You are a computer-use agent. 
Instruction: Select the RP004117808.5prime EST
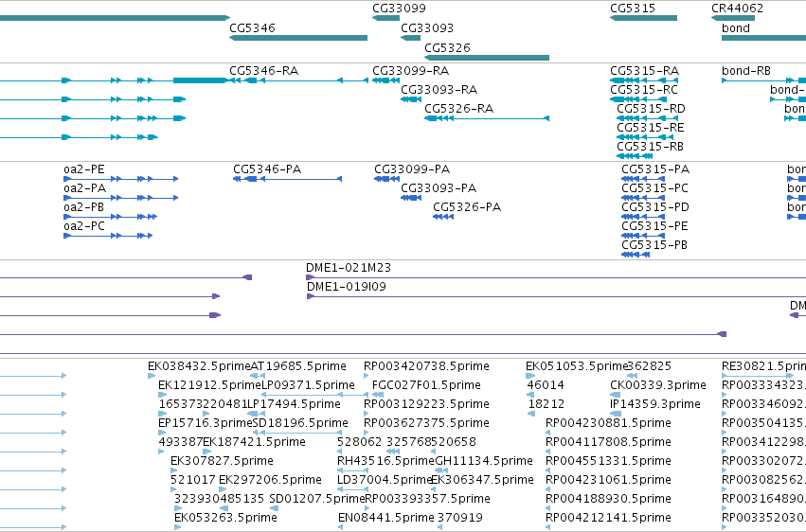click(x=548, y=452)
